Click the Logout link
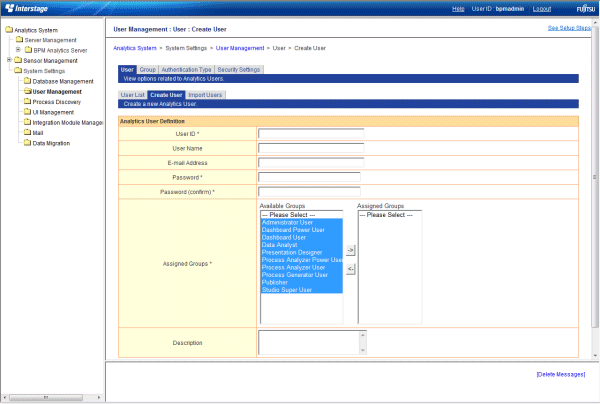Screen dimensions: 600x404 coord(542,9)
